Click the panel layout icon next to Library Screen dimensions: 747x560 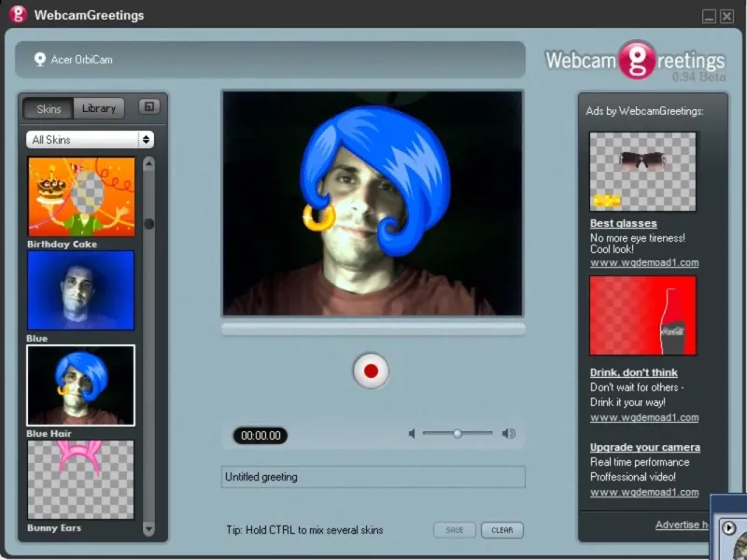[149, 106]
